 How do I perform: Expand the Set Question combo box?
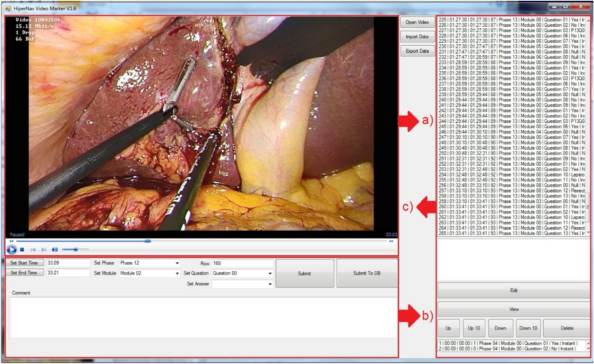[270, 273]
